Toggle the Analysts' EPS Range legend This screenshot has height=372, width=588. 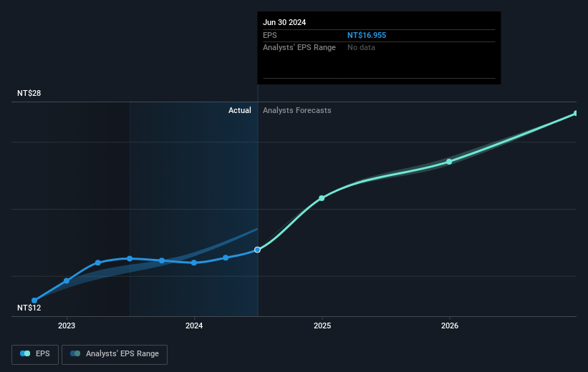pos(115,354)
